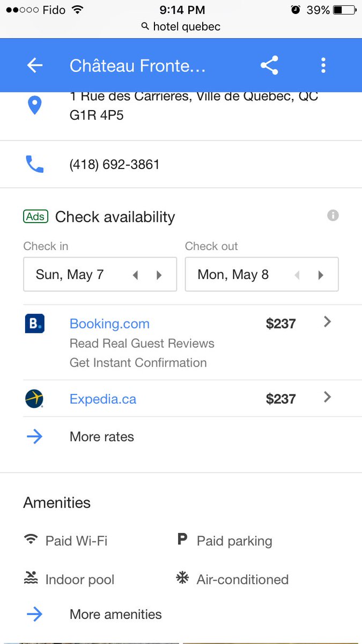Tap the share icon
This screenshot has width=362, height=644.
(269, 65)
